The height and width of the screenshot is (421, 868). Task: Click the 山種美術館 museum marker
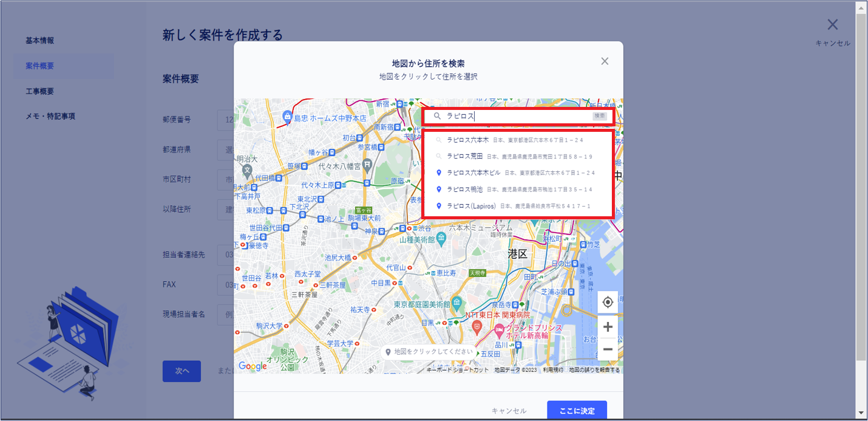point(442,239)
